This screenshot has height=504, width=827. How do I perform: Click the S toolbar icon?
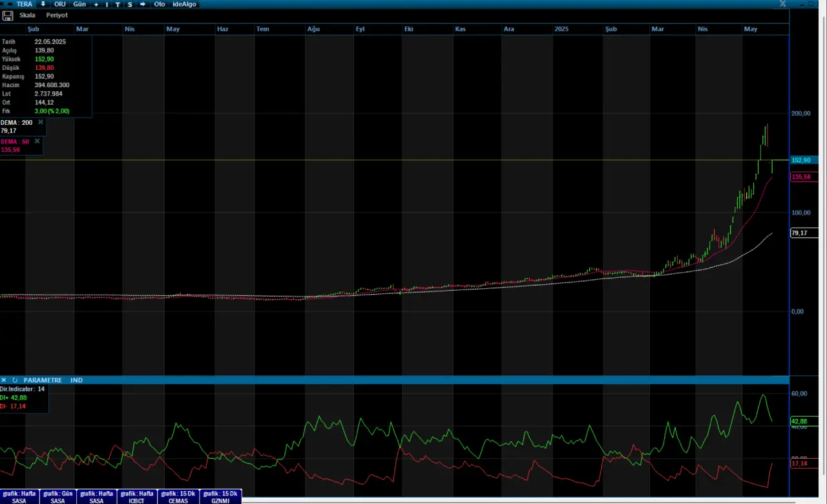click(x=130, y=4)
